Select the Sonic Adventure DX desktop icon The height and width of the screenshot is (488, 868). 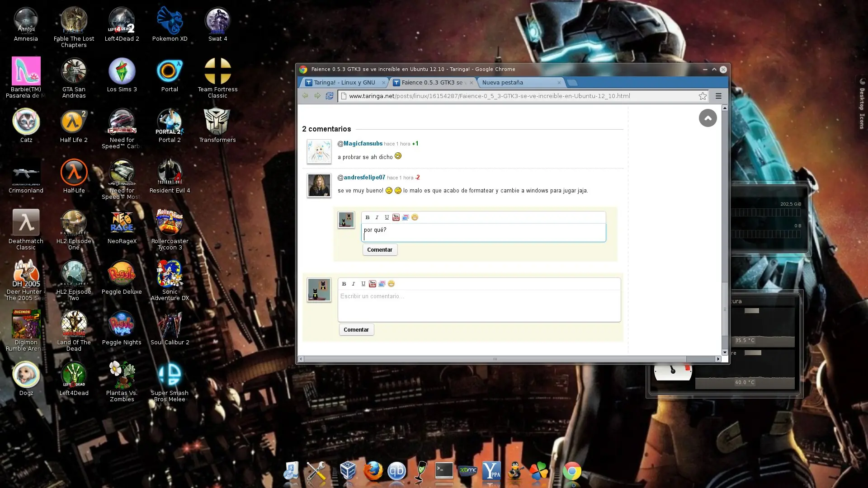click(x=170, y=281)
